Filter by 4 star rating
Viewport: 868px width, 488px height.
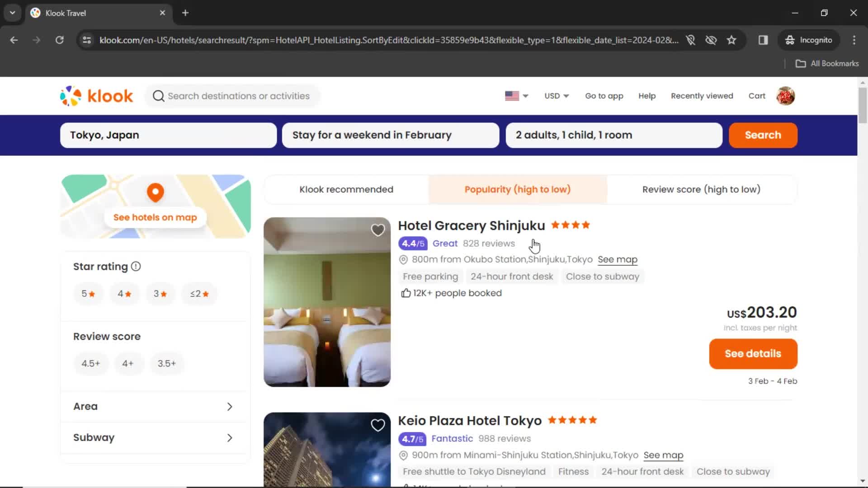pyautogui.click(x=124, y=294)
